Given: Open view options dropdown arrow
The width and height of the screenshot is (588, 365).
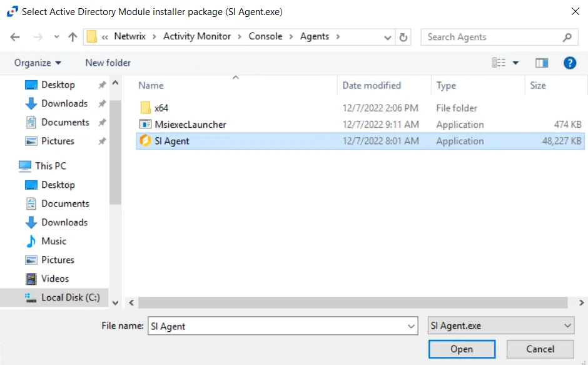Looking at the screenshot, I should click(515, 63).
